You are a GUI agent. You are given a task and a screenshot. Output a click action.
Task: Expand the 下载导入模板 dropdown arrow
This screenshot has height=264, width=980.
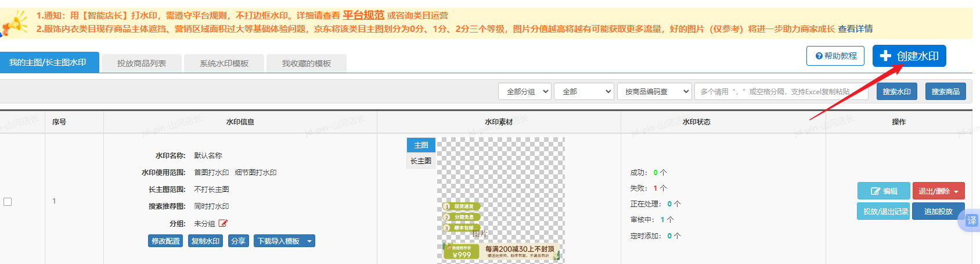tap(309, 241)
